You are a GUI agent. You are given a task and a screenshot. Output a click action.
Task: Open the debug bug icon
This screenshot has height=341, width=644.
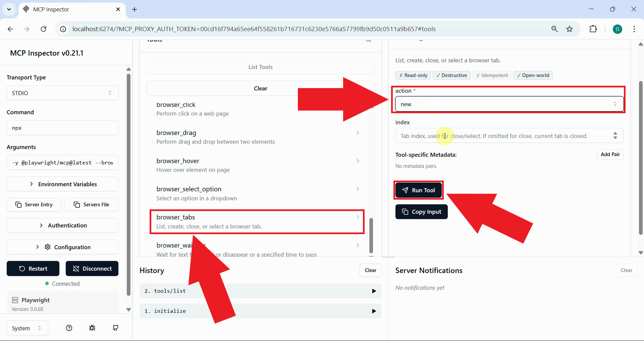tap(92, 328)
